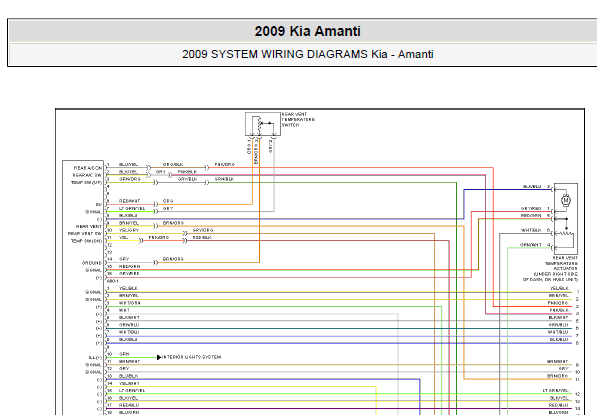Click the RED/WHT wire label at pin 6
Image resolution: width=597 pixels, height=415 pixels.
pyautogui.click(x=129, y=201)
